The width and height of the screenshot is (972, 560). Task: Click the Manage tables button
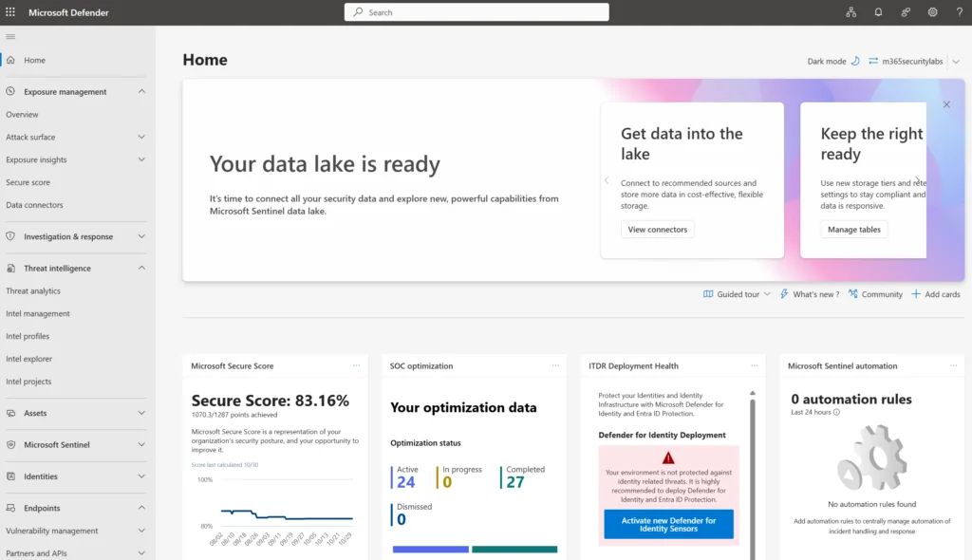pos(854,230)
